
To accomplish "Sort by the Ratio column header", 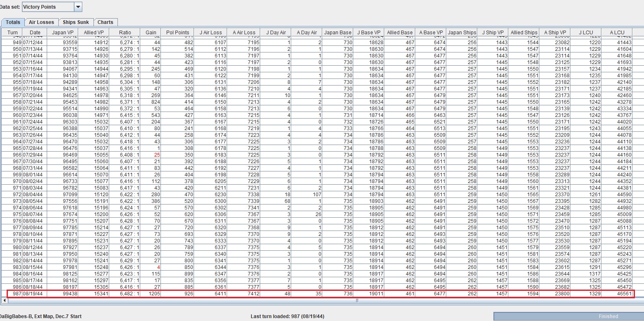I will pyautogui.click(x=125, y=32).
